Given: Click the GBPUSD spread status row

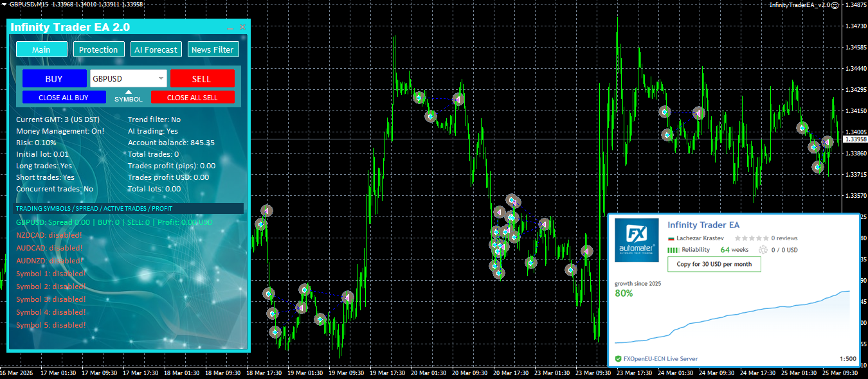Looking at the screenshot, I should (x=114, y=222).
